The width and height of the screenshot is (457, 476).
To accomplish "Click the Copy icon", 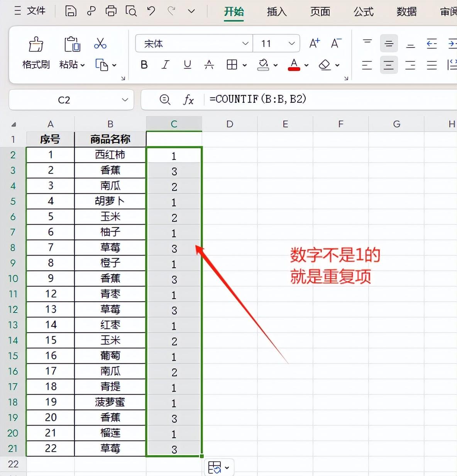I will pyautogui.click(x=102, y=65).
